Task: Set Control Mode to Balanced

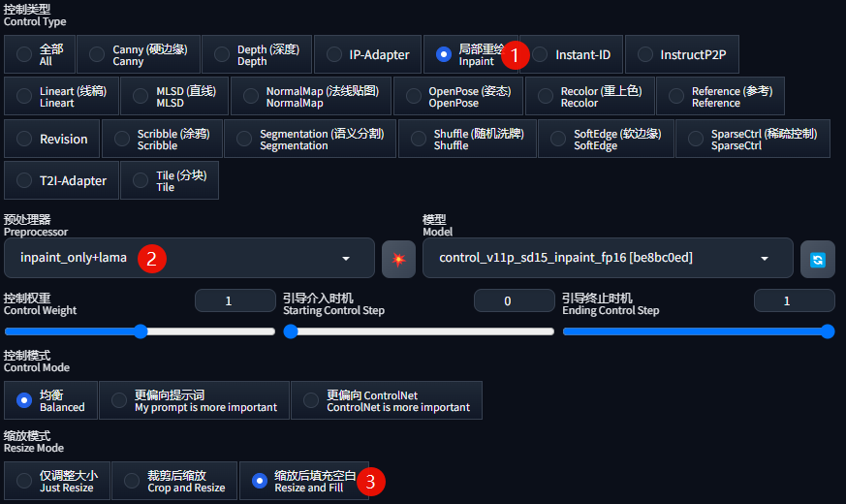Action: (50, 400)
